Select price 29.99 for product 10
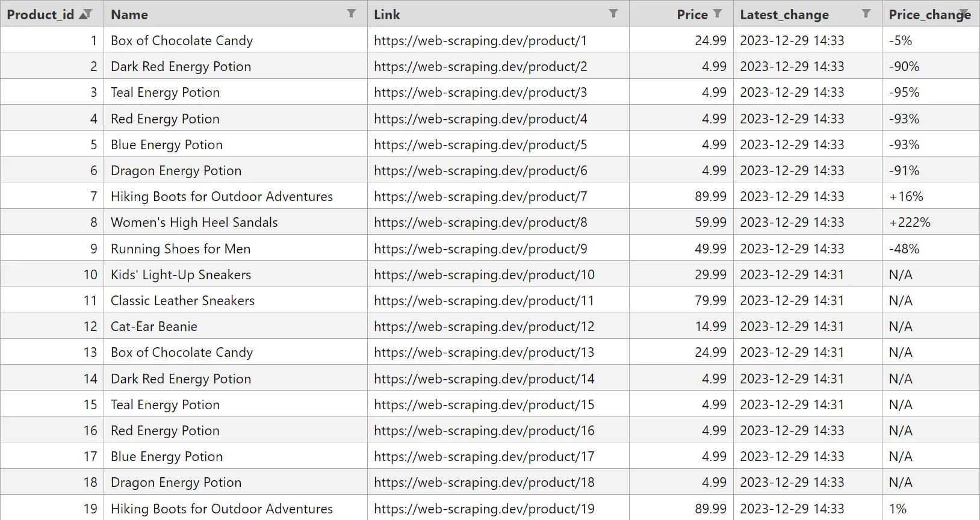This screenshot has width=980, height=520. [x=681, y=274]
